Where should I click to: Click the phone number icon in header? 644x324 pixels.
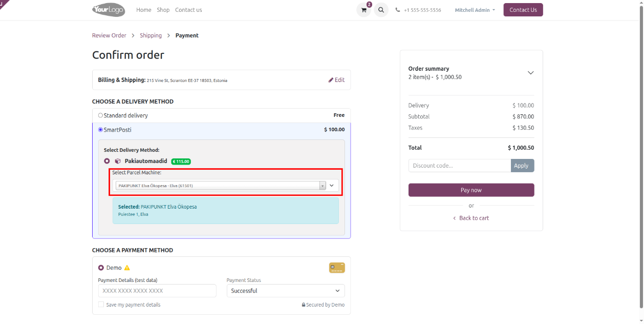398,10
